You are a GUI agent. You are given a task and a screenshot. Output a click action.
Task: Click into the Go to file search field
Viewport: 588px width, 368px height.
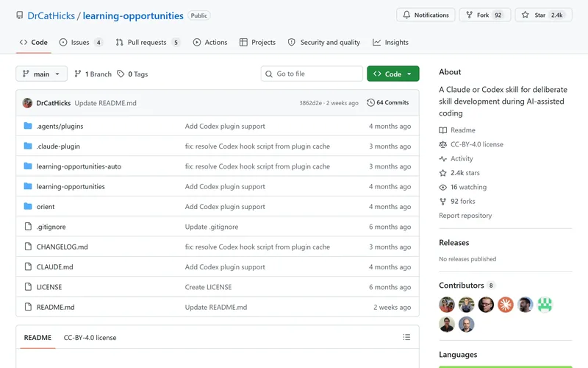[312, 74]
